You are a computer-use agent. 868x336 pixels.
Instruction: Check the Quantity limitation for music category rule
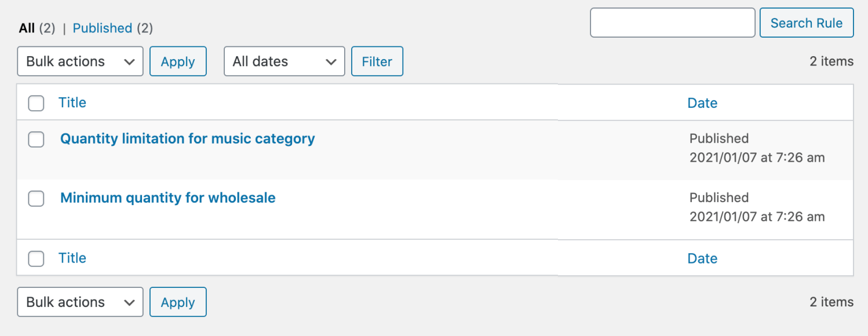tap(36, 140)
